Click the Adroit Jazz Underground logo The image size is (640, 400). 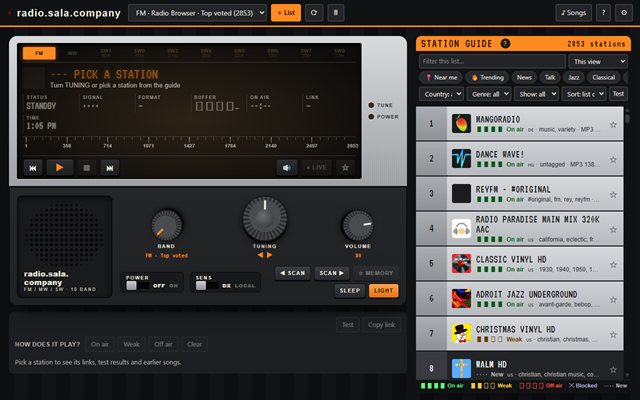[461, 298]
